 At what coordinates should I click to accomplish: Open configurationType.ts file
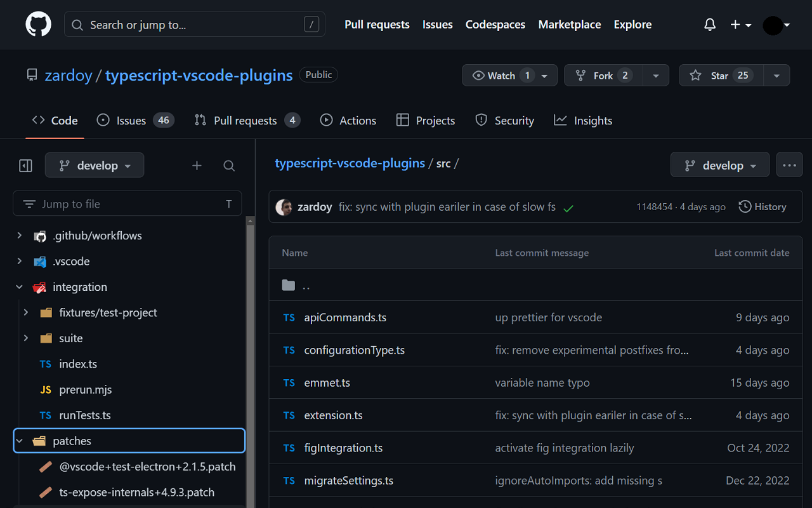355,351
